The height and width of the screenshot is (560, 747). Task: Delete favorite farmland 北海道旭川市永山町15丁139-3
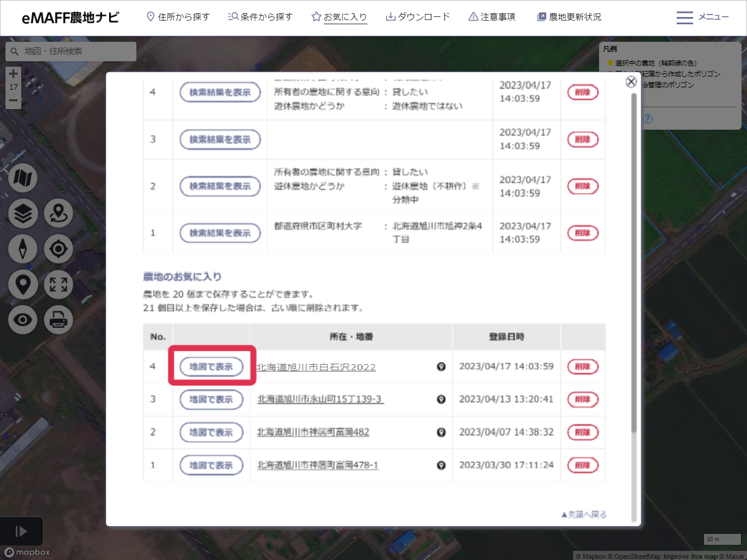click(x=583, y=399)
